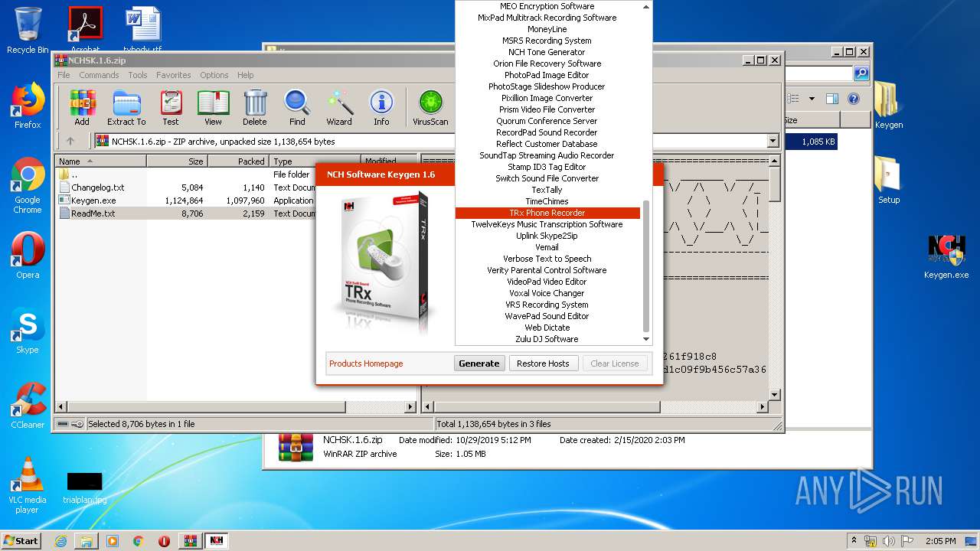Image resolution: width=980 pixels, height=551 pixels.
Task: Click the Delete trash icon in WinRAR
Action: click(255, 108)
